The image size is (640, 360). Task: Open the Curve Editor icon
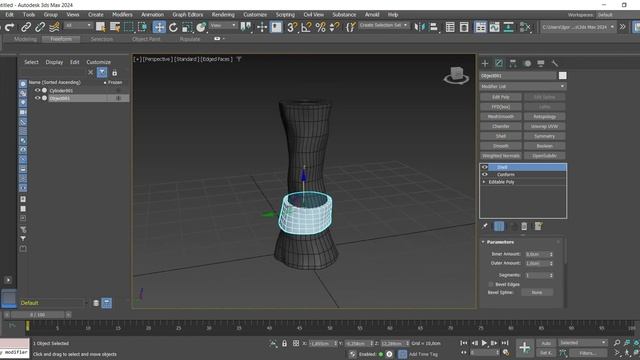[x=494, y=27]
